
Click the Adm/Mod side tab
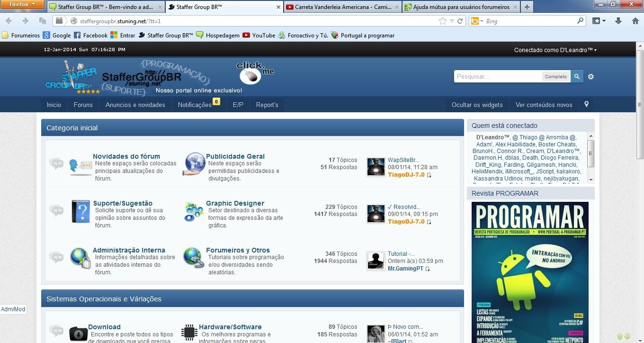(x=13, y=309)
